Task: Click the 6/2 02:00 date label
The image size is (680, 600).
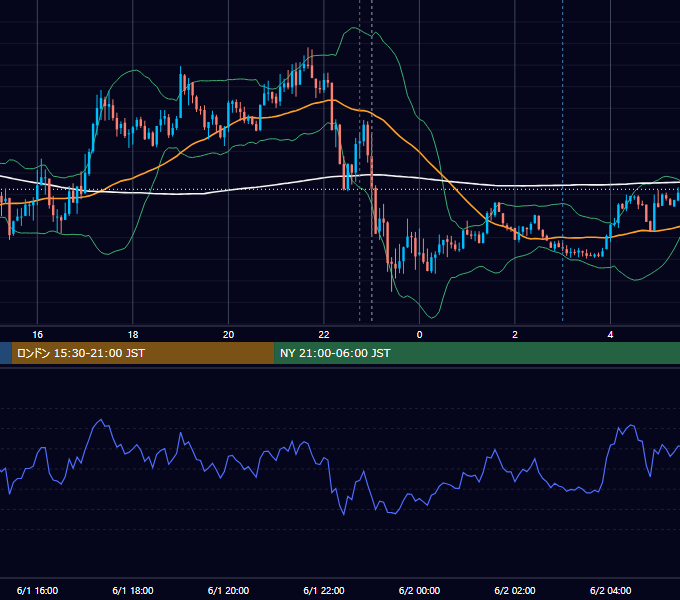Action: click(515, 590)
